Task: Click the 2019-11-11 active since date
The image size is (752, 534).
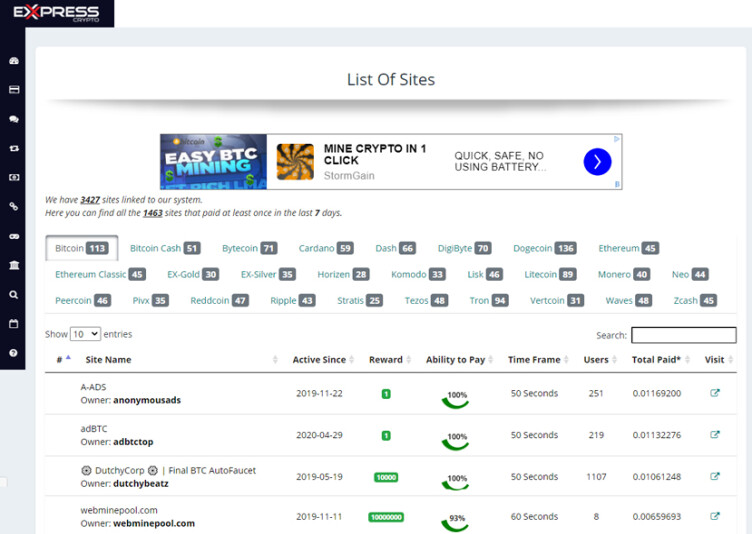Action: click(x=319, y=517)
